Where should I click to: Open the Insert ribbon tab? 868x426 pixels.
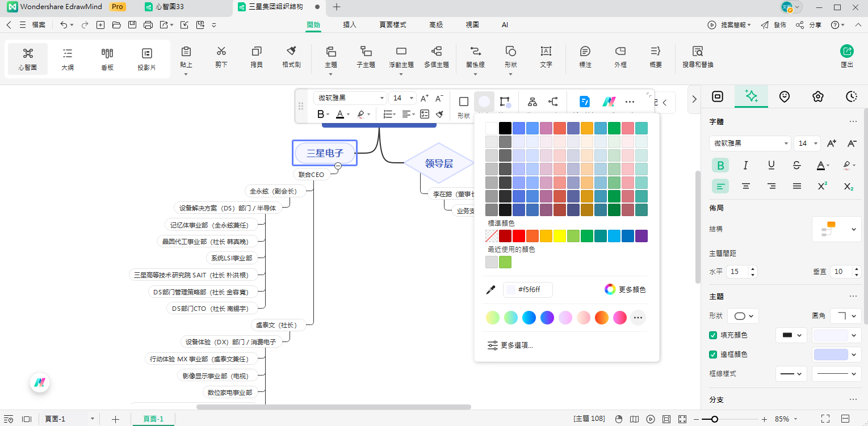pos(350,25)
